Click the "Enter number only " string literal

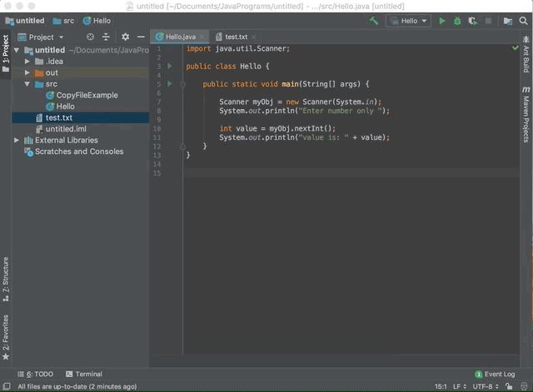click(341, 111)
